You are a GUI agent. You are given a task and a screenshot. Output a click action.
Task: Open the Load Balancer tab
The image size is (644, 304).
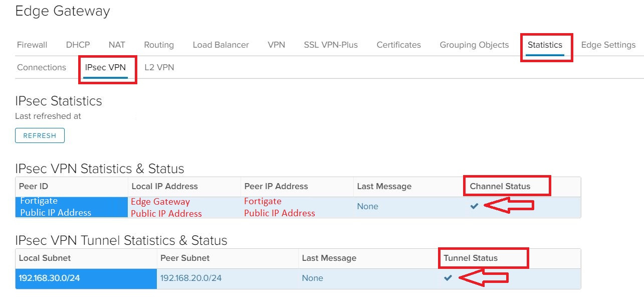pyautogui.click(x=221, y=45)
